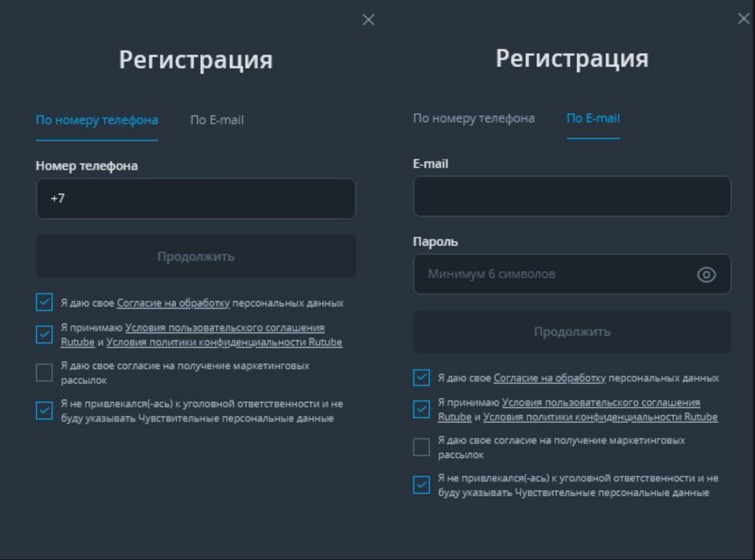Click the 'Номер телефона' field label
Image resolution: width=755 pixels, height=560 pixels.
pos(86,166)
